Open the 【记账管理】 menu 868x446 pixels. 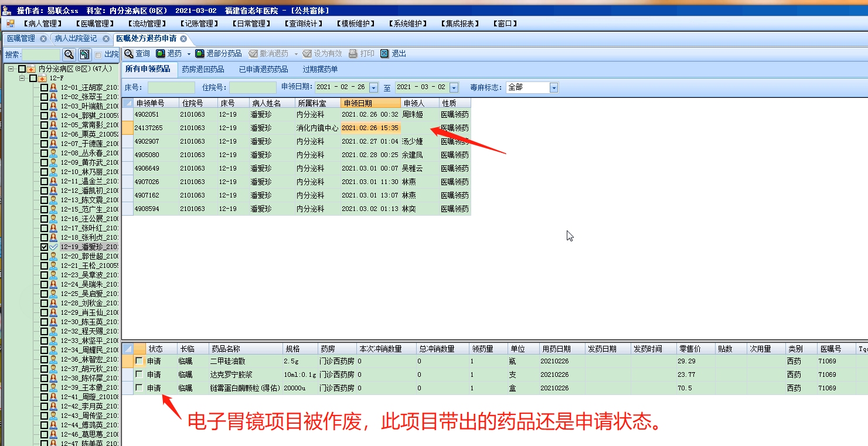[199, 23]
